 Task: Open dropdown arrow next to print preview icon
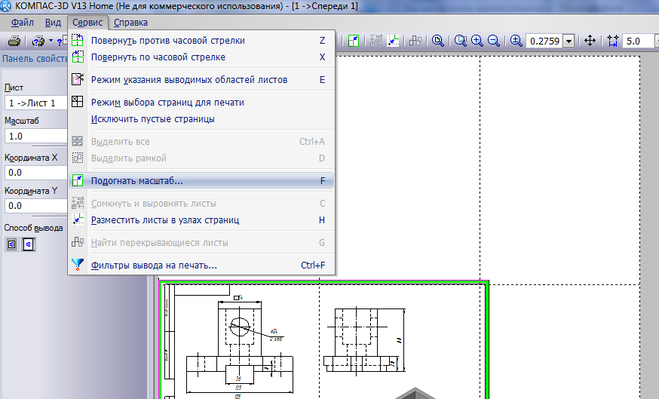click(x=51, y=41)
